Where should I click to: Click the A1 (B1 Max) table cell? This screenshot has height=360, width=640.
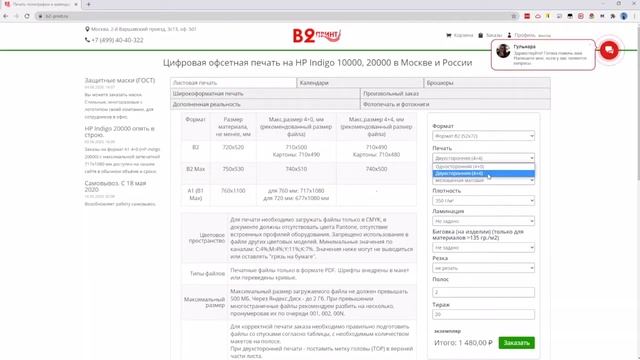pos(196,194)
